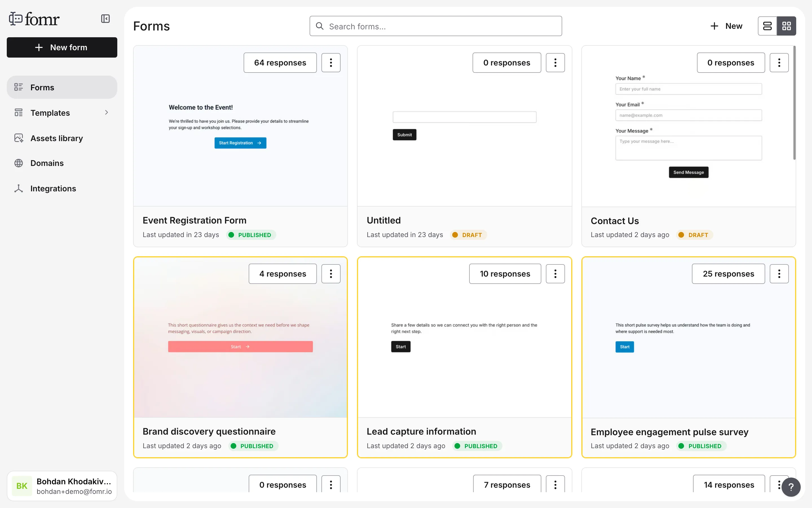Click the search magnifier icon
Image resolution: width=812 pixels, height=508 pixels.
(320, 26)
